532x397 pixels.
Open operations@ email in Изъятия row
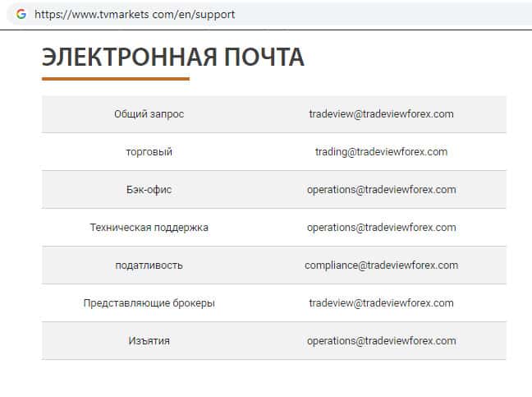pyautogui.click(x=382, y=340)
